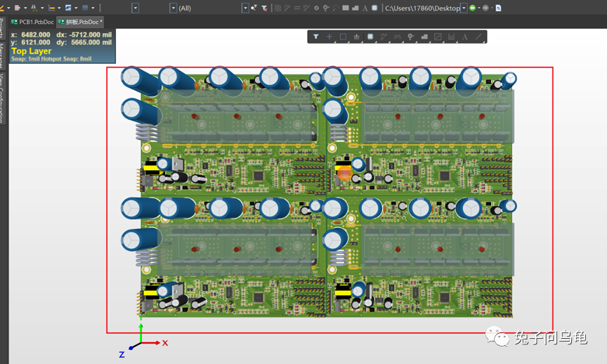This screenshot has height=364, width=607.
Task: Click the green back navigation arrow
Action: click(x=473, y=8)
